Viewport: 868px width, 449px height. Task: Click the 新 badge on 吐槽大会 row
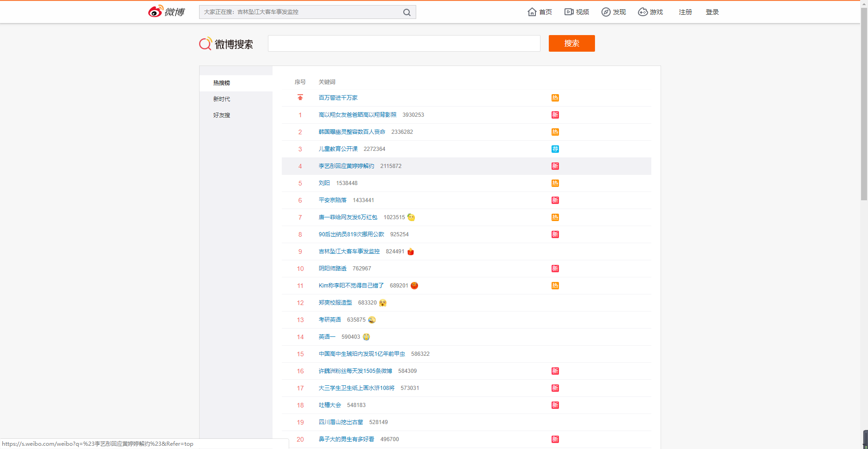[x=555, y=405]
